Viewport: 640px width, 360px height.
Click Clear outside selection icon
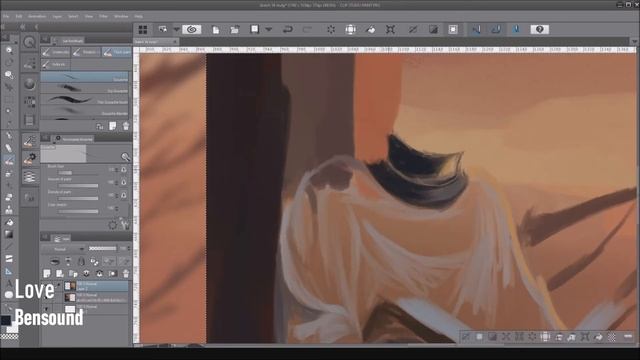click(351, 29)
